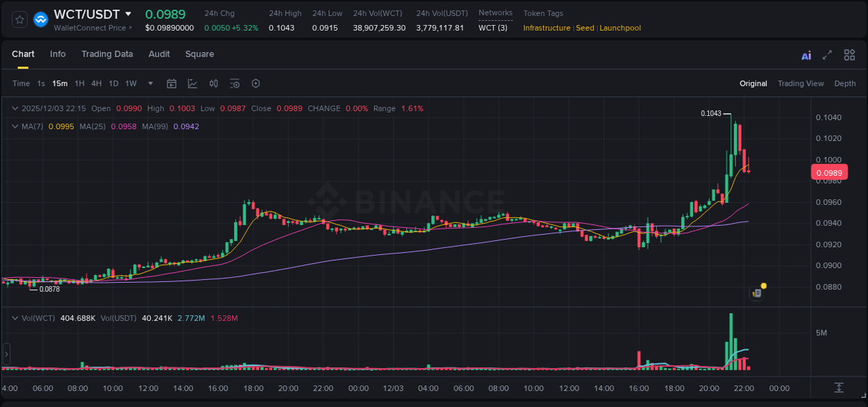Select the Original chart view
Viewport: 868px width, 407px height.
pos(753,83)
